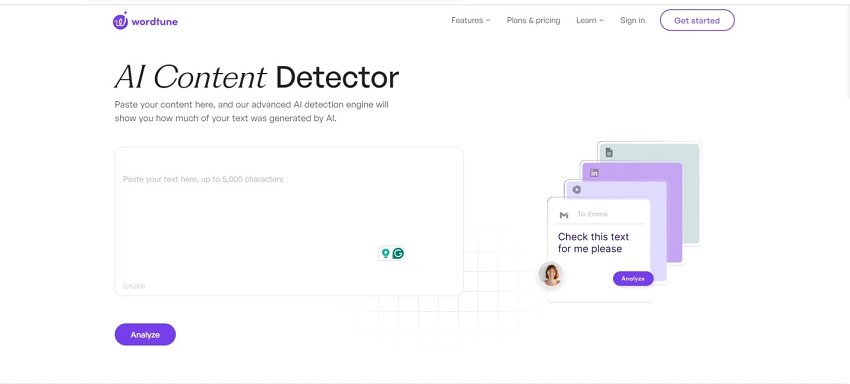Click the 0/5,000 character counter
Image resolution: width=850 pixels, height=384 pixels.
[134, 286]
